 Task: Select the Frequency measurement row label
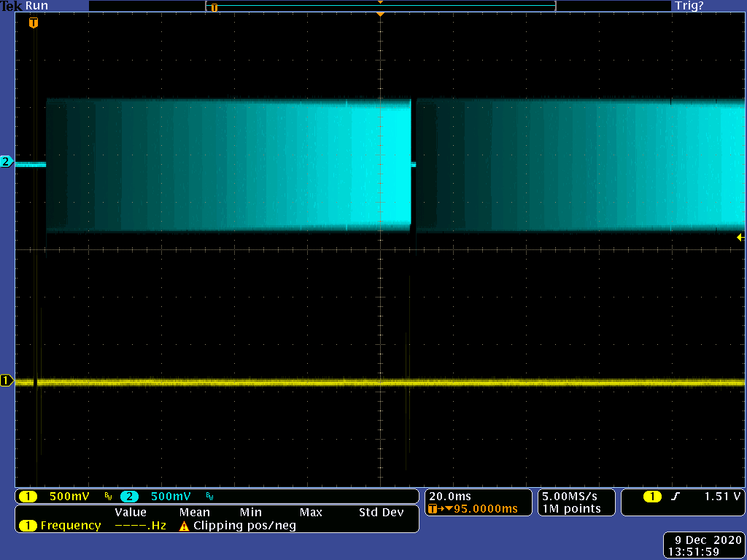70,526
